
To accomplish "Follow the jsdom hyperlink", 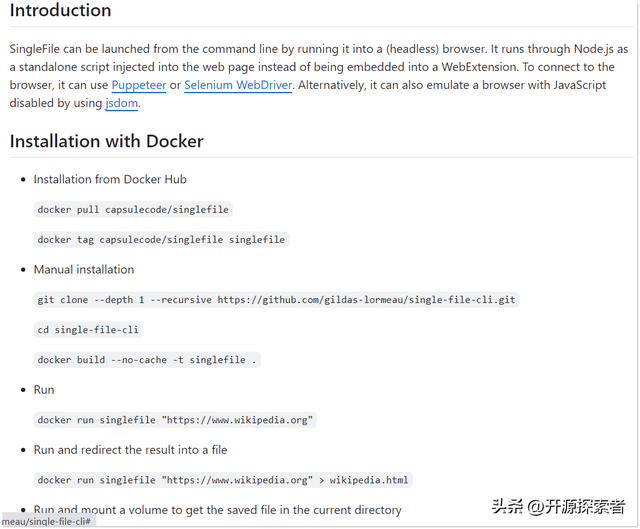I will 121,103.
